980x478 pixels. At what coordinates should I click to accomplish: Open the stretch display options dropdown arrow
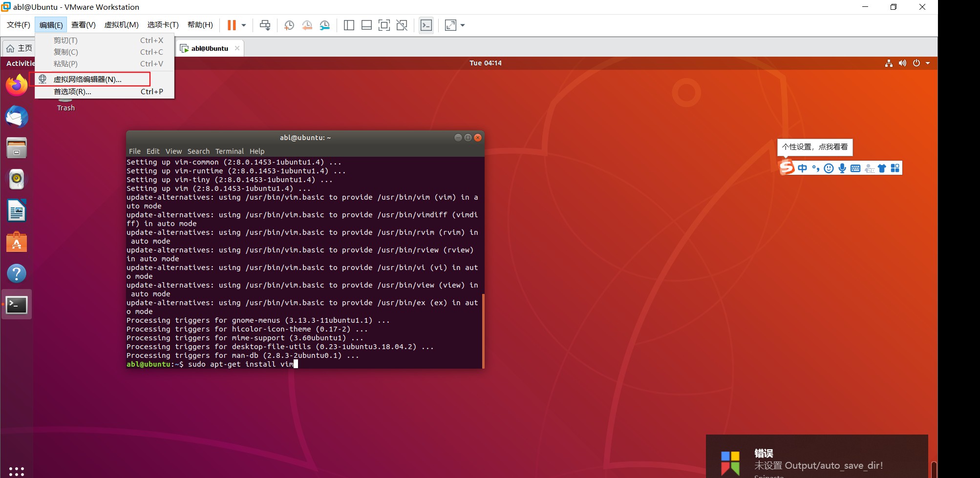click(463, 25)
